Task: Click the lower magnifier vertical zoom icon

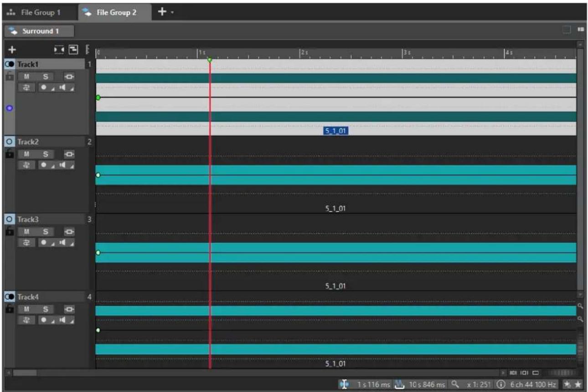Action: [580, 319]
